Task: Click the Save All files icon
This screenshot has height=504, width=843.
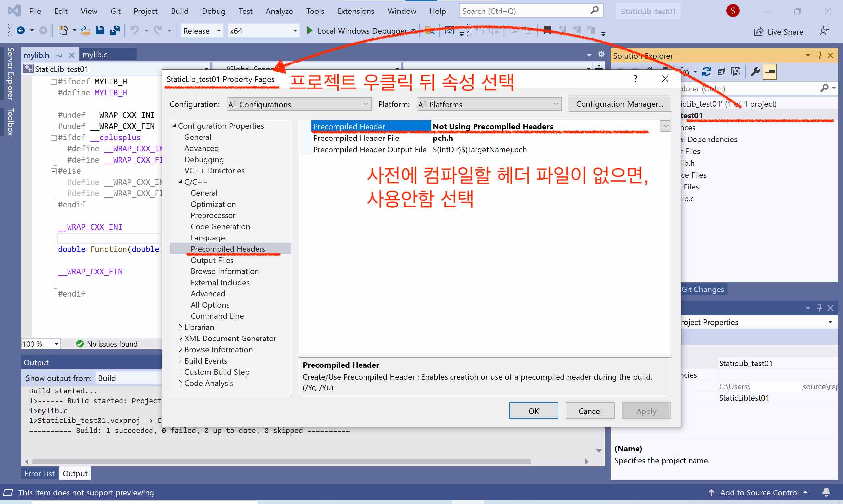Action: coord(116,31)
